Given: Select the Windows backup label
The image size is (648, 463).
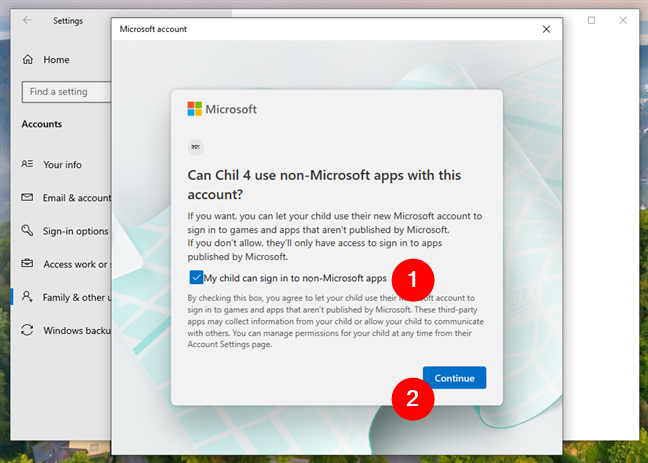Looking at the screenshot, I should coord(77,330).
